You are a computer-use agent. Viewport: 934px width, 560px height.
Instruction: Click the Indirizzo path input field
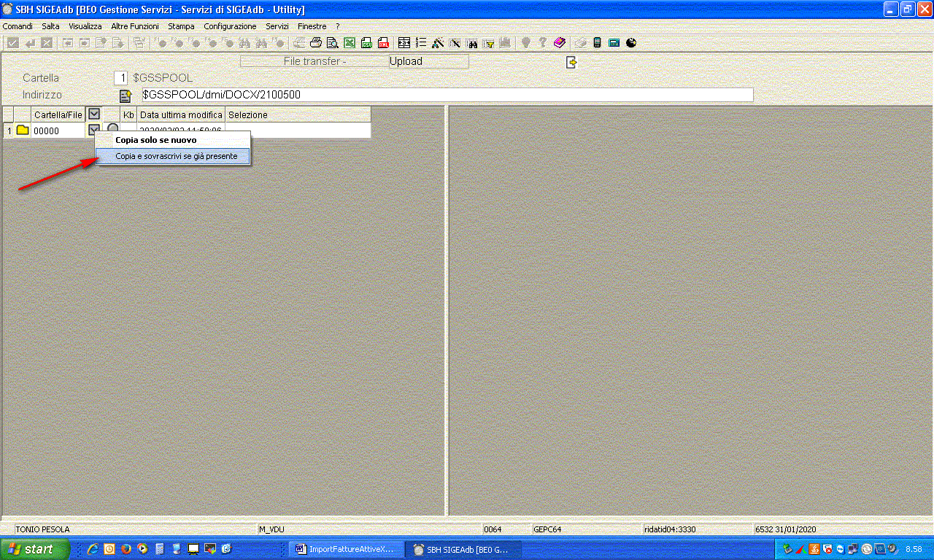pyautogui.click(x=446, y=95)
